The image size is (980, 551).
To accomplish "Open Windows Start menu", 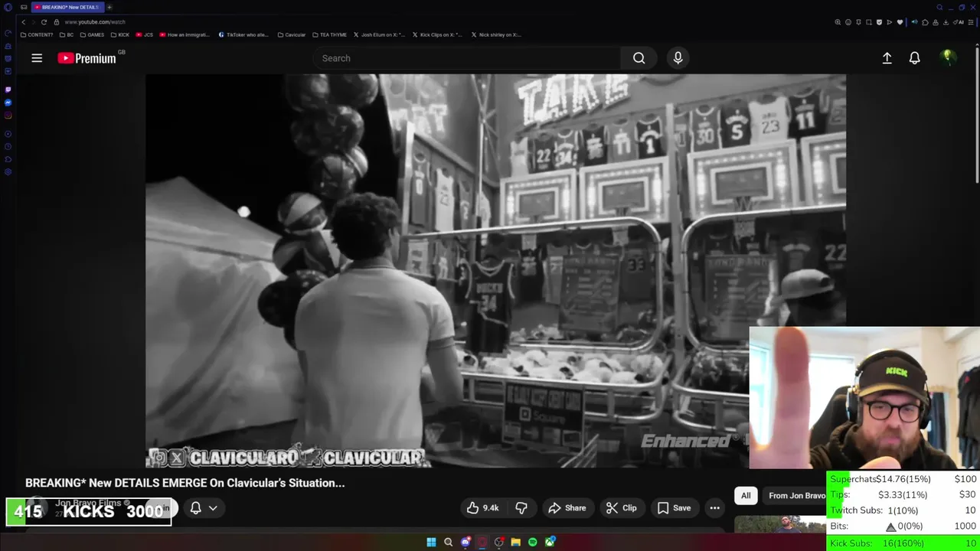I will pos(431,543).
